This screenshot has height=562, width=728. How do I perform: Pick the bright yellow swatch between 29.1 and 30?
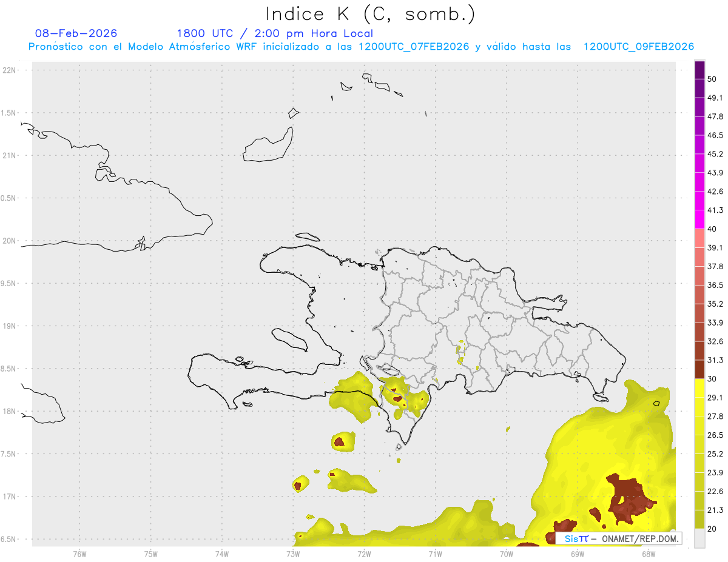pyautogui.click(x=700, y=388)
